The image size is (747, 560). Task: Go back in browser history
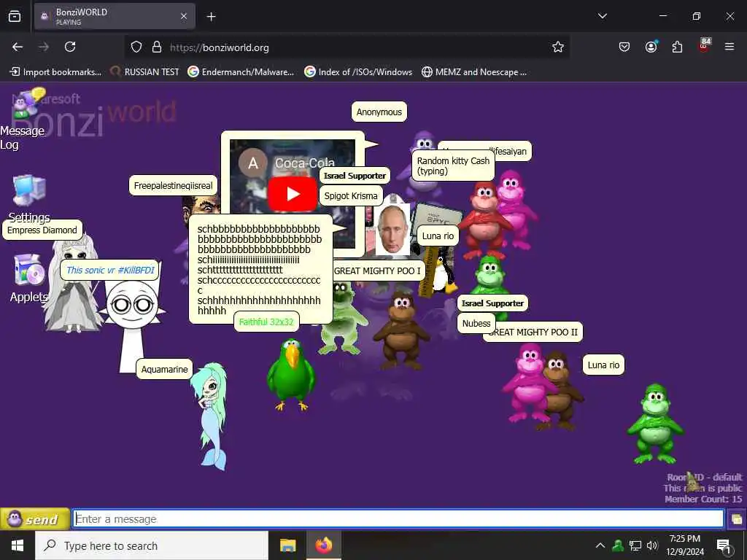click(x=18, y=47)
